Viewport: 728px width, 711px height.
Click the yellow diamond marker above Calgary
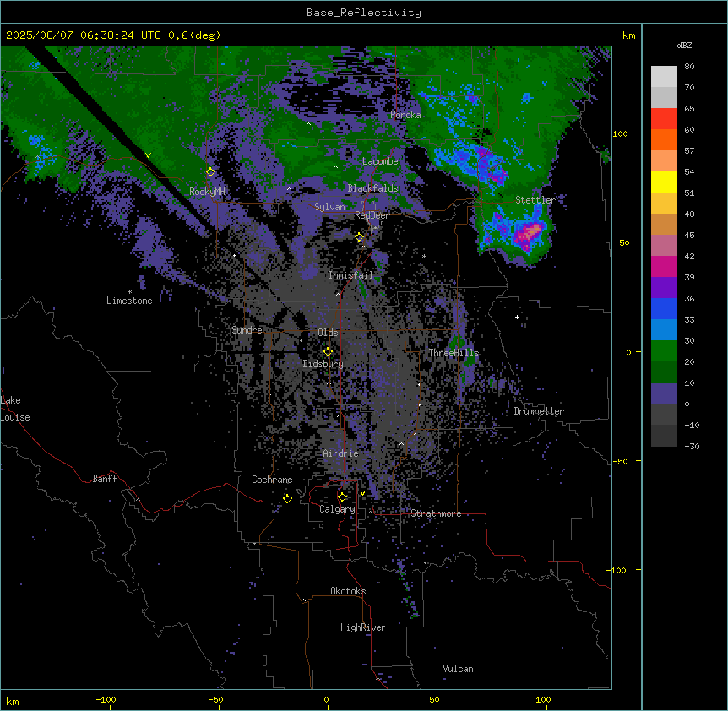pyautogui.click(x=342, y=497)
